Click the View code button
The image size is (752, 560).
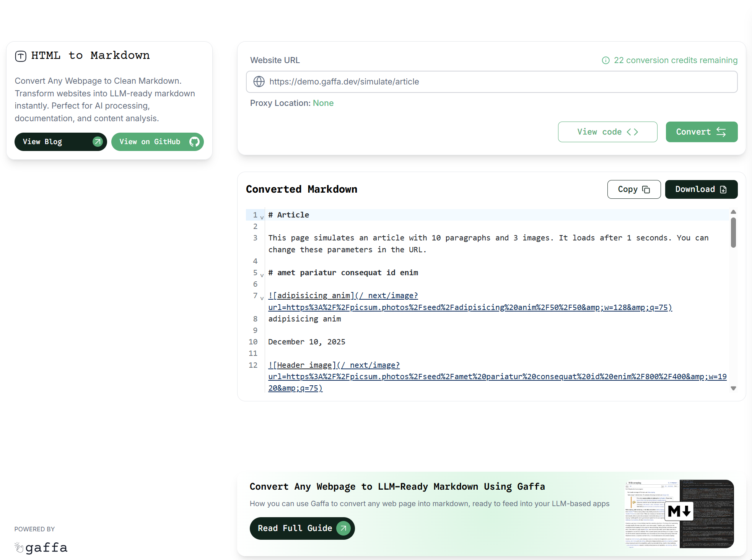[608, 132]
